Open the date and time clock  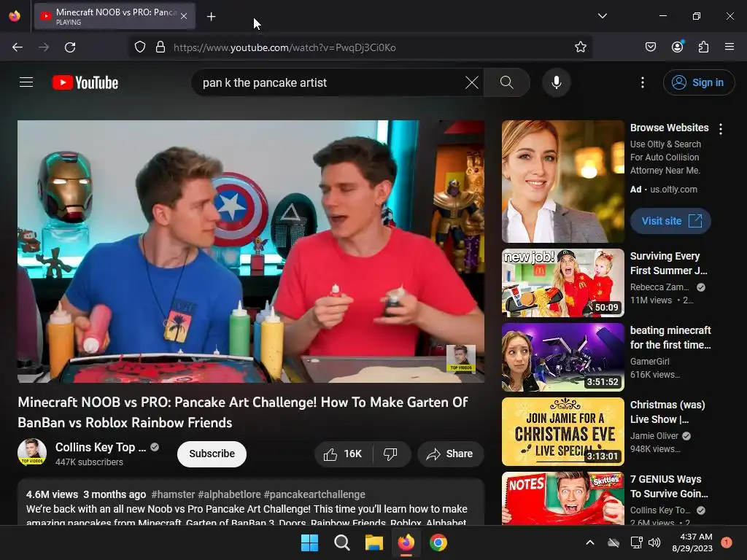click(692, 542)
